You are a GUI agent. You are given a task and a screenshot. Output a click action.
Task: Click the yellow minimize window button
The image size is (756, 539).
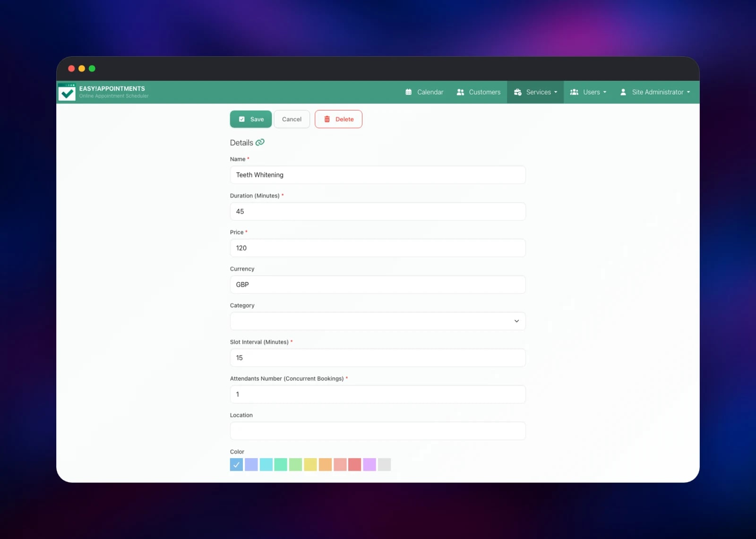(x=82, y=68)
